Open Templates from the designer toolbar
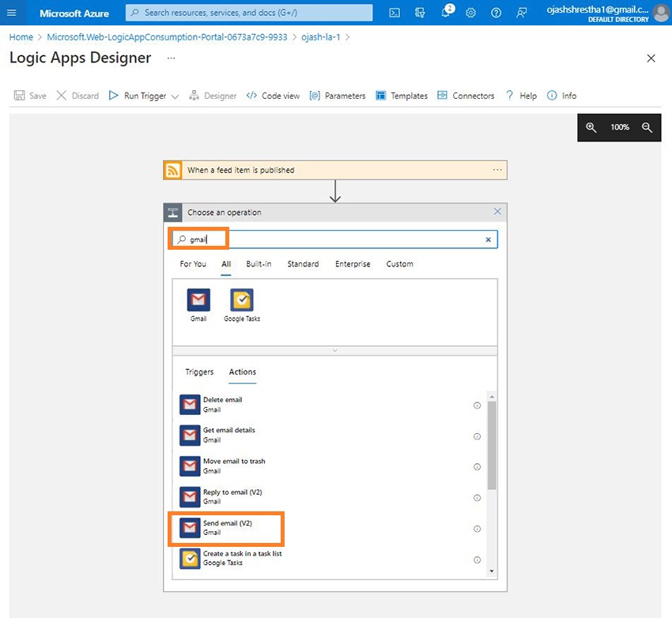Viewport: 672px width, 618px height. tap(402, 95)
